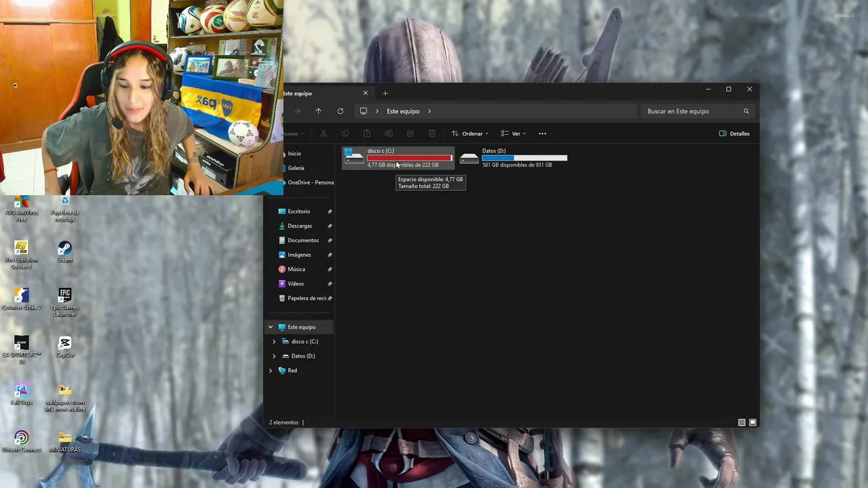Image resolution: width=868 pixels, height=488 pixels.
Task: Click the monitor icon in address bar
Action: click(363, 111)
